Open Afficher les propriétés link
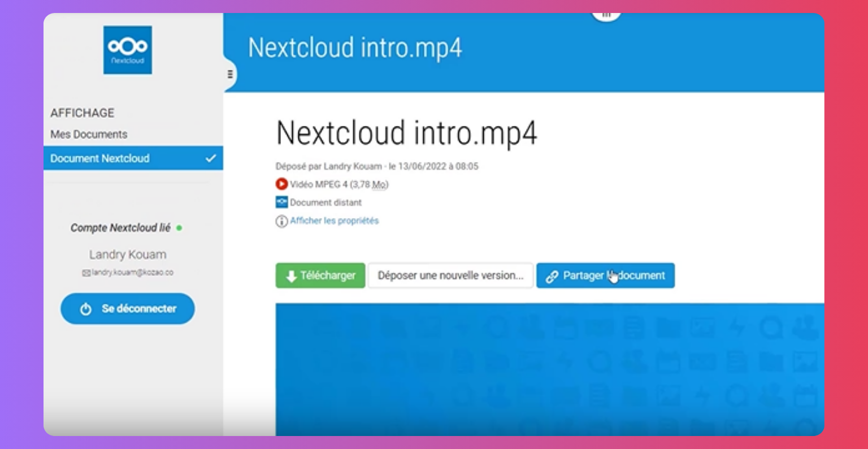The height and width of the screenshot is (449, 868). (x=335, y=221)
